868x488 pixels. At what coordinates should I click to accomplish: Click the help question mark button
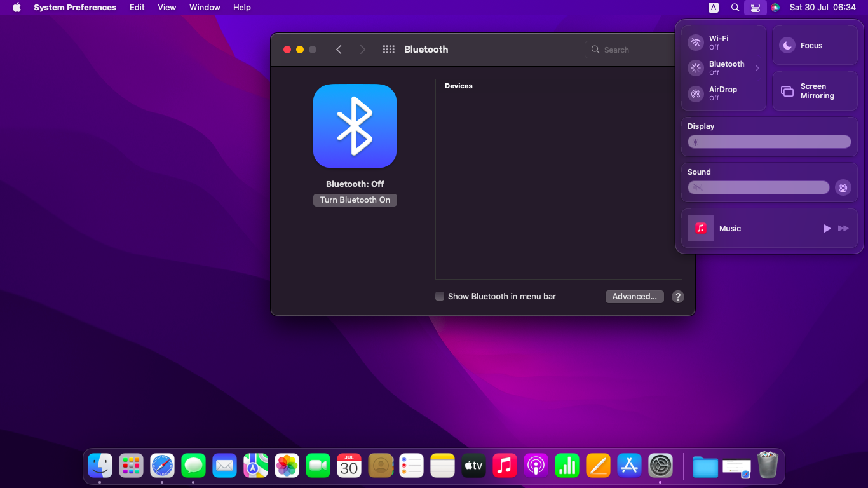pyautogui.click(x=678, y=297)
